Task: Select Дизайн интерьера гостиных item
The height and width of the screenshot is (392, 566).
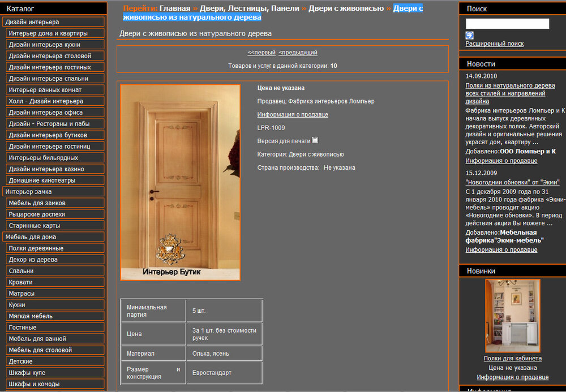Action: pyautogui.click(x=55, y=67)
